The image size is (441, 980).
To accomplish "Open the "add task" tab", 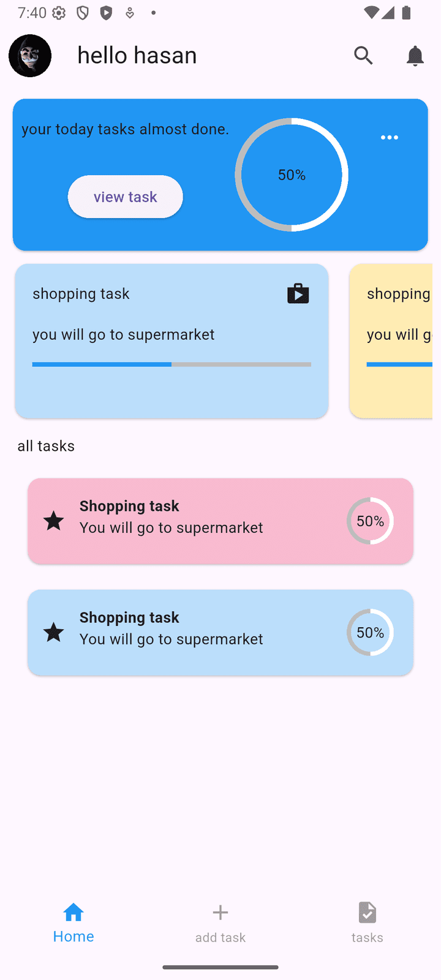I will tap(221, 922).
